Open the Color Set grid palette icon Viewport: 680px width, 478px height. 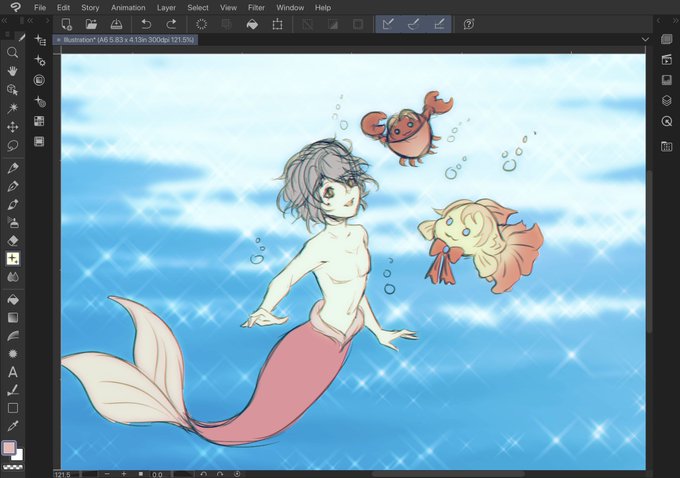39,121
